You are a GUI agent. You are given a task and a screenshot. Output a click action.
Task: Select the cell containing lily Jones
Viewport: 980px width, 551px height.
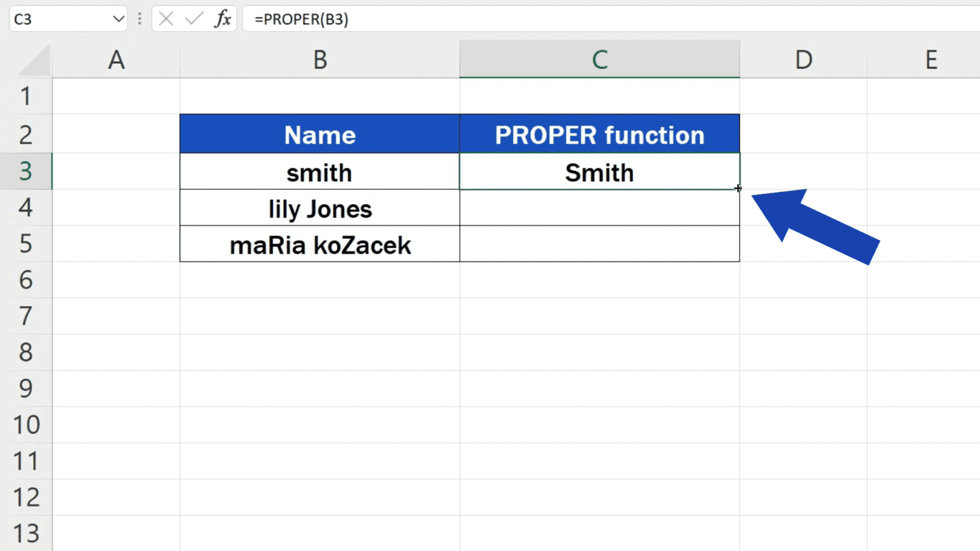319,208
